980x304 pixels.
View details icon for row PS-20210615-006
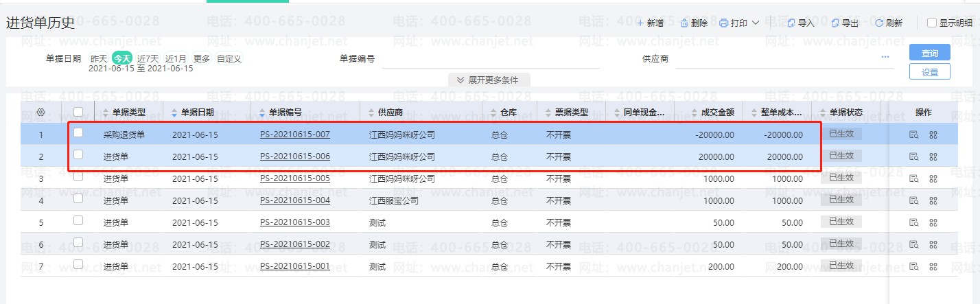[913, 156]
